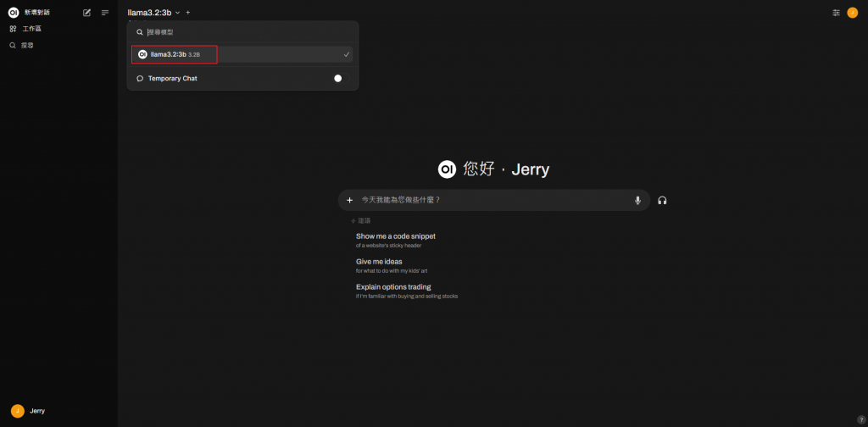Add another model with the plus icon
868x427 pixels.
point(188,12)
